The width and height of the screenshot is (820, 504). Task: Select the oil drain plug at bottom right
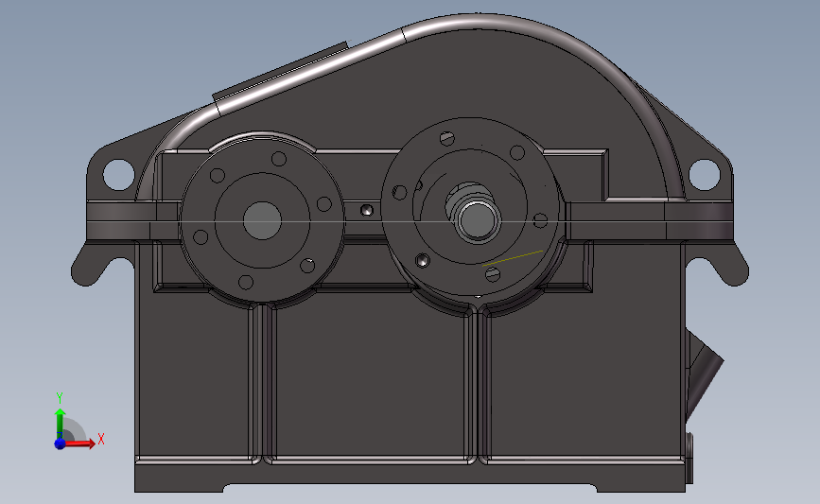point(689,458)
